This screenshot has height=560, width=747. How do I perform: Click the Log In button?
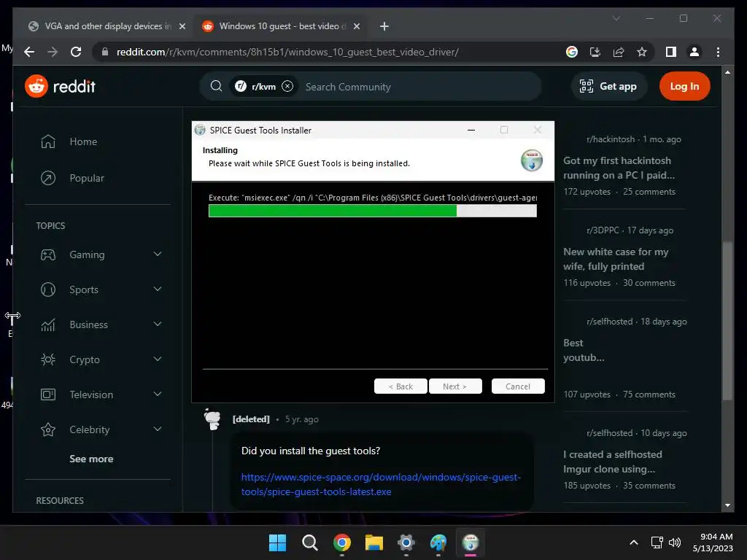[684, 86]
